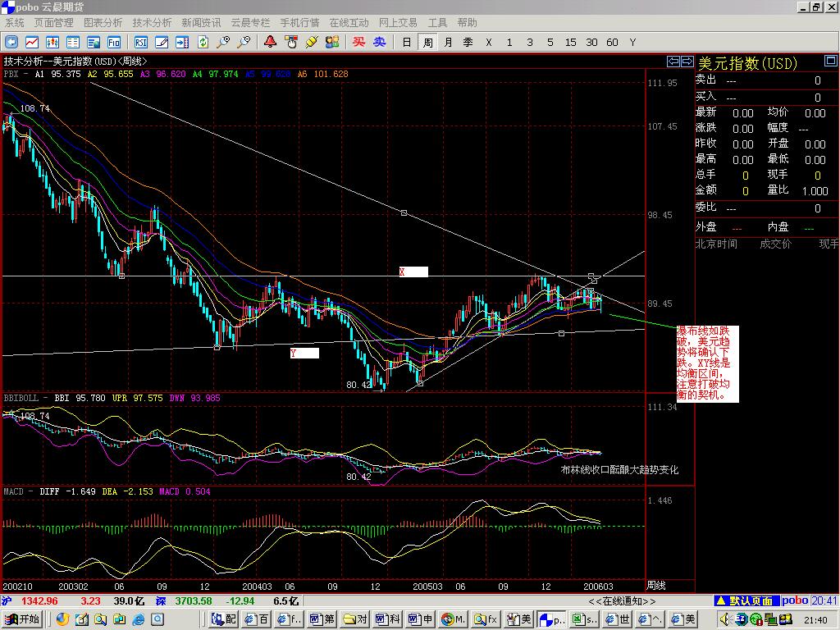The height and width of the screenshot is (630, 840).
Task: Select the 1 minute period
Action: pos(509,42)
